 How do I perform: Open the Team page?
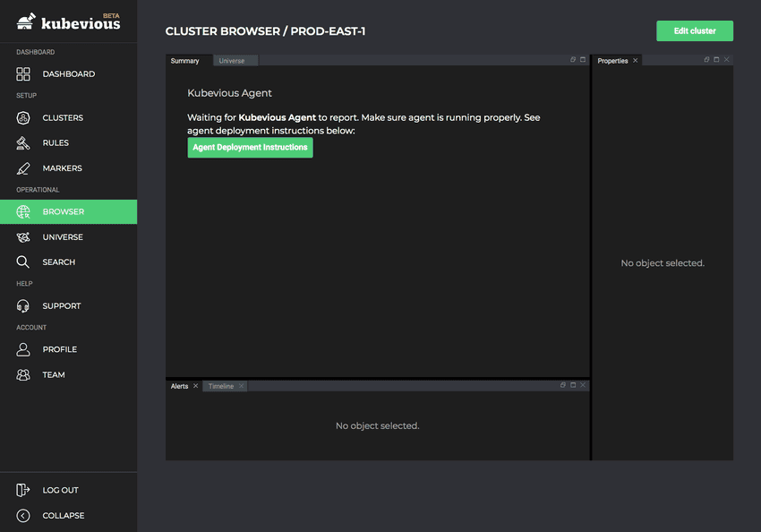(x=54, y=375)
